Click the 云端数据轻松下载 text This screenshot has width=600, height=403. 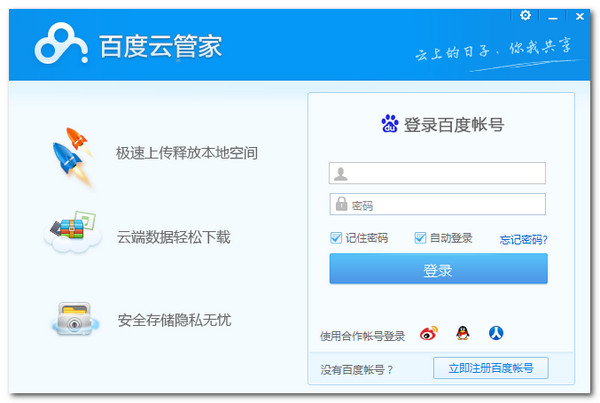(173, 237)
